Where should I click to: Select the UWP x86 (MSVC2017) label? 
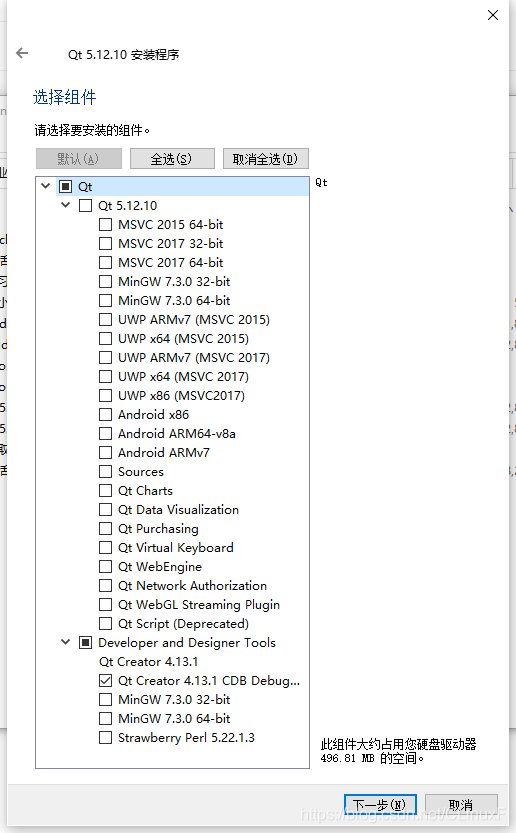click(181, 396)
